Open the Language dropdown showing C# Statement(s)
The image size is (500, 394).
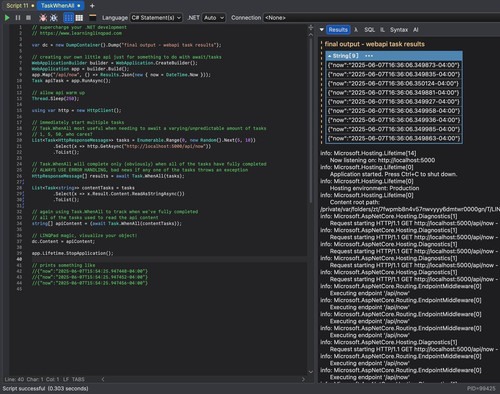pyautogui.click(x=156, y=18)
